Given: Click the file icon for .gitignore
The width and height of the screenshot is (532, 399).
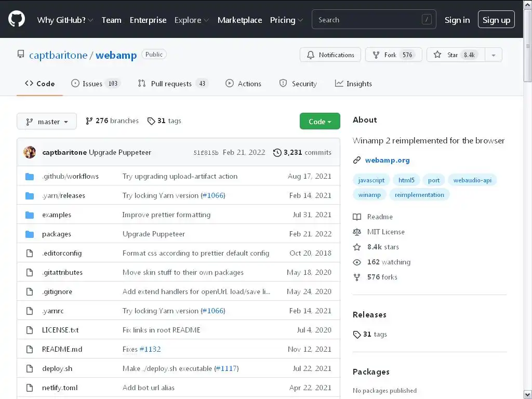Looking at the screenshot, I should point(30,291).
